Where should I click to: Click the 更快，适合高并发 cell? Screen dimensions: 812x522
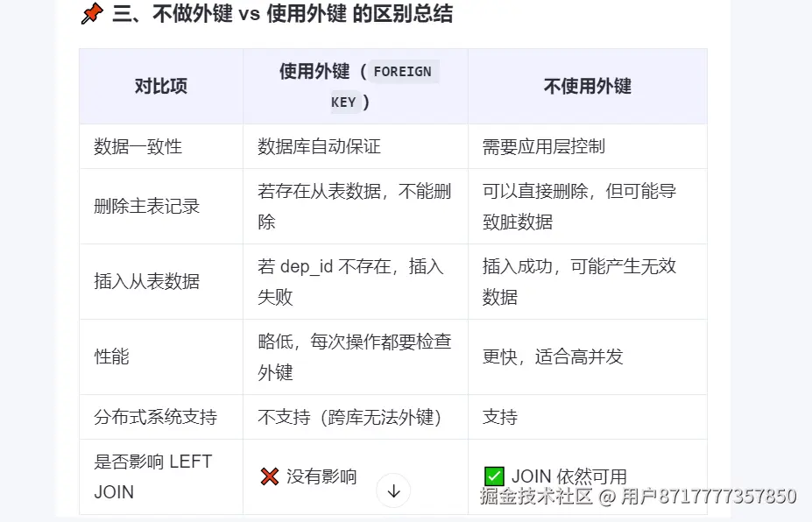tap(552, 356)
